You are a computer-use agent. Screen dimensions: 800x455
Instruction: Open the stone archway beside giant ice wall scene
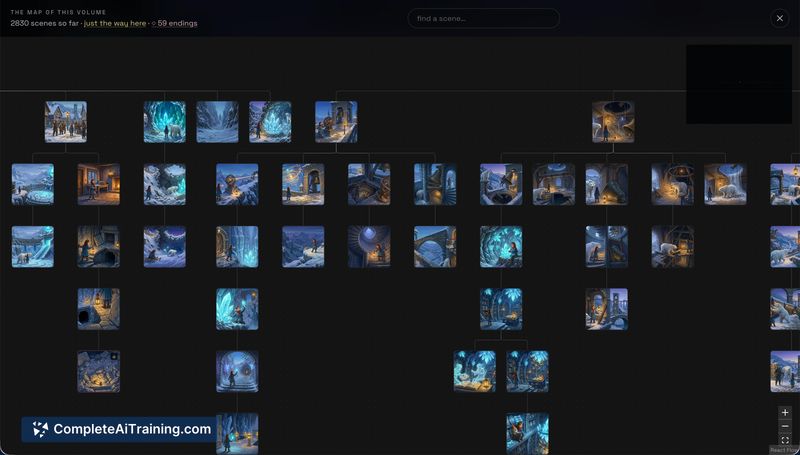point(237,247)
